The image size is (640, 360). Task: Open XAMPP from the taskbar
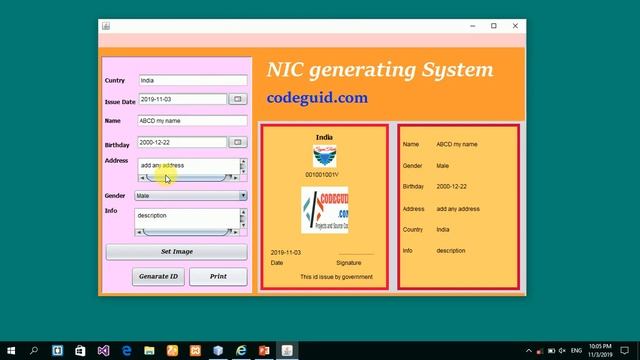(196, 351)
